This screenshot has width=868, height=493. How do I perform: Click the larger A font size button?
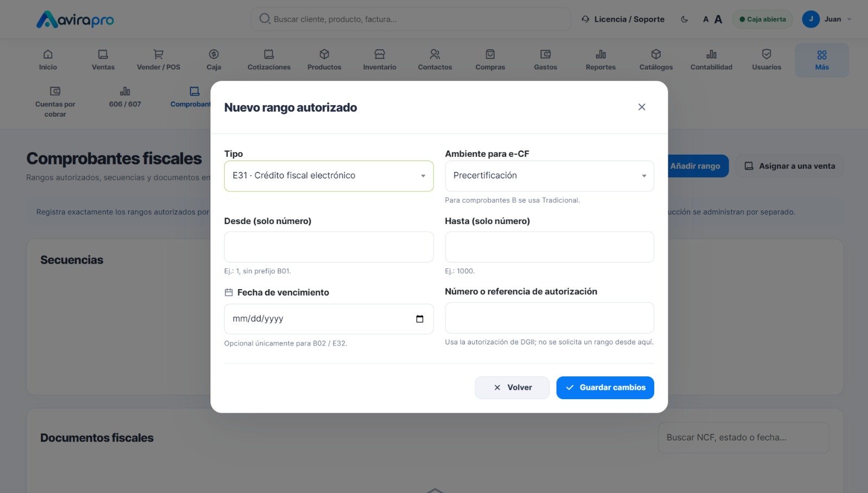click(718, 20)
